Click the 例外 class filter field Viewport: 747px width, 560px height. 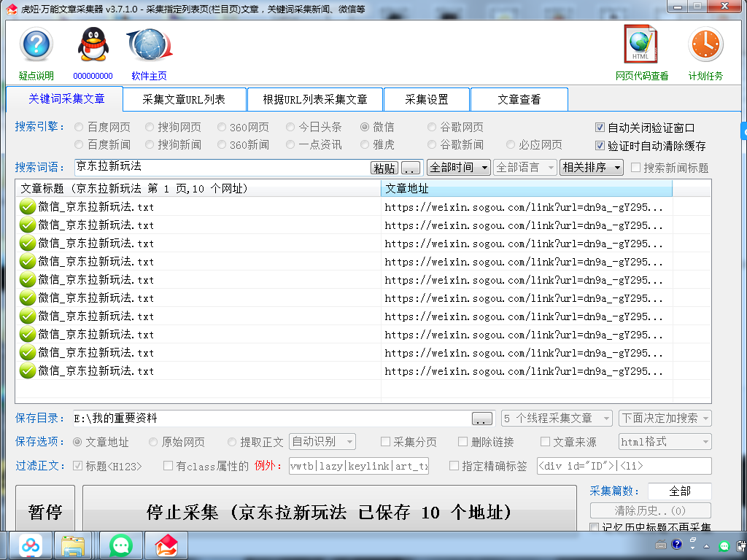pyautogui.click(x=359, y=466)
